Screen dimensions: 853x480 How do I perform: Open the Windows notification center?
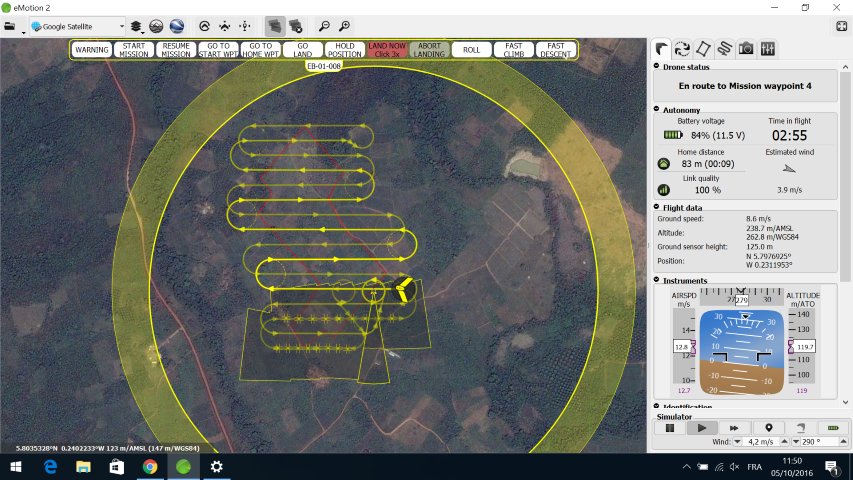(x=831, y=467)
